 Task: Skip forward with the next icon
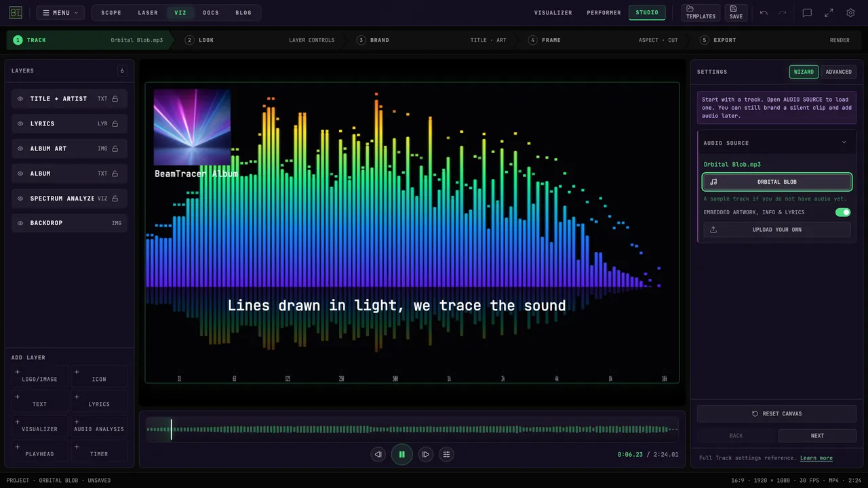[x=425, y=454]
